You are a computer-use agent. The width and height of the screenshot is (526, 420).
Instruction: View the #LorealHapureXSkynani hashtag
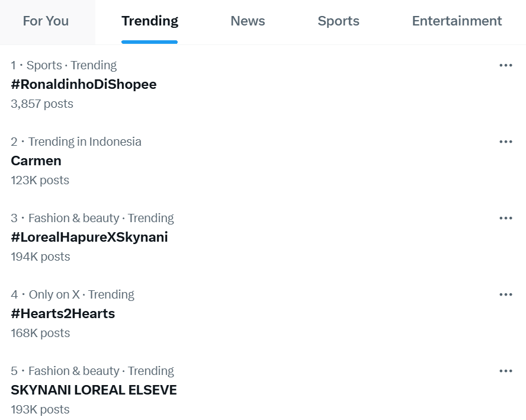(x=89, y=237)
